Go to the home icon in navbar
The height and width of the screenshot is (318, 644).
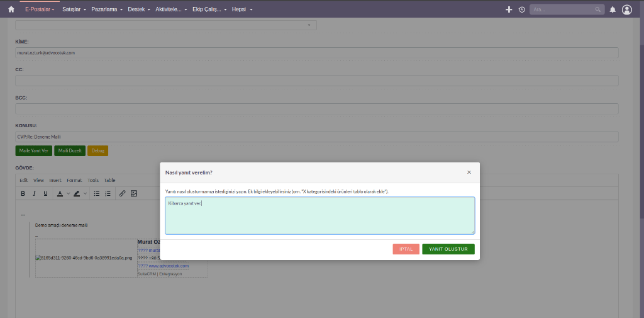coord(11,9)
